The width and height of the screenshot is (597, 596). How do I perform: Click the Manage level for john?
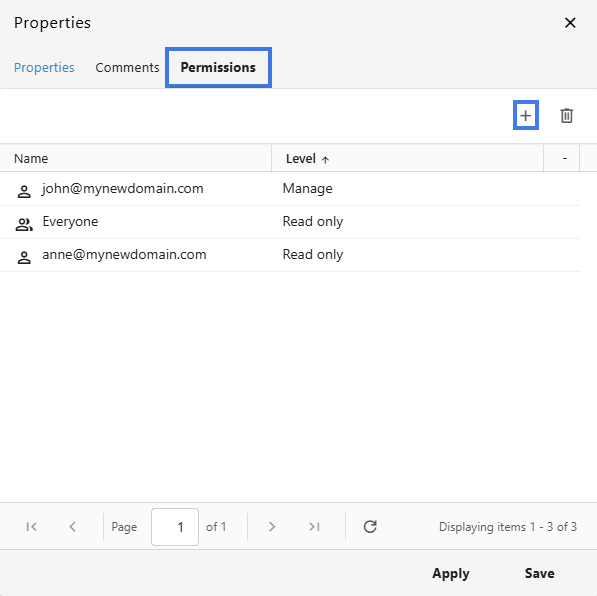308,189
